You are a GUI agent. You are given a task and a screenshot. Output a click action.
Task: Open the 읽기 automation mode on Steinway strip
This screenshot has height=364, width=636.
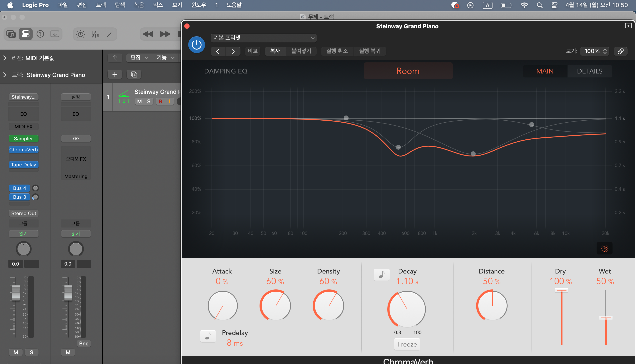coord(23,233)
